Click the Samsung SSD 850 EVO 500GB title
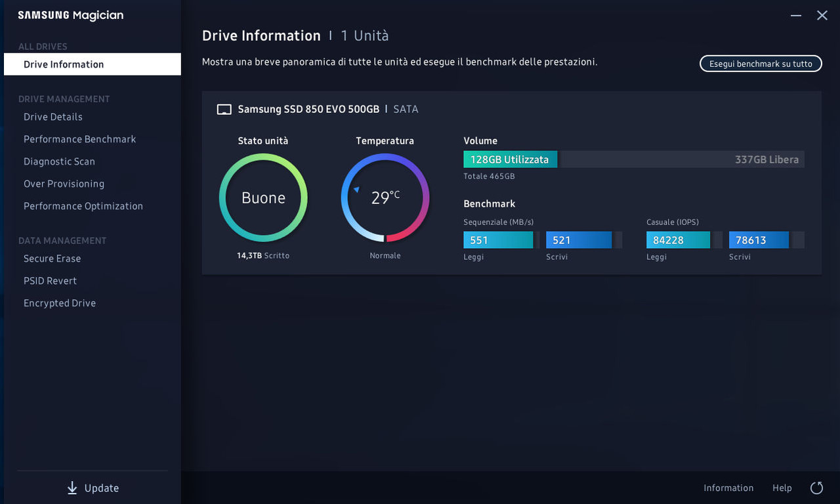 click(308, 110)
